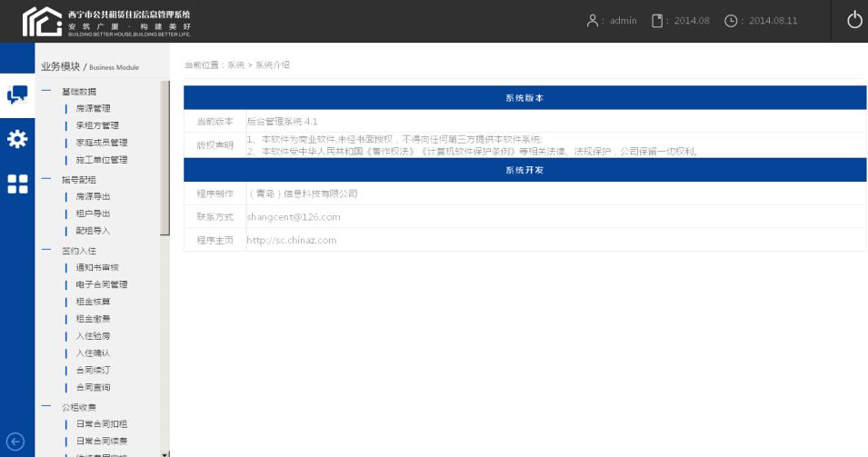Go to 通知书审核 page
Image resolution: width=868 pixels, height=457 pixels.
96,267
